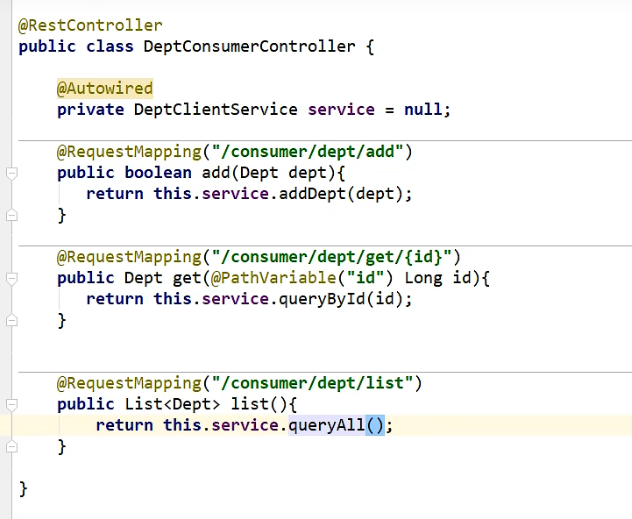632x519 pixels.
Task: Click the list method name in its signature
Action: [249, 404]
